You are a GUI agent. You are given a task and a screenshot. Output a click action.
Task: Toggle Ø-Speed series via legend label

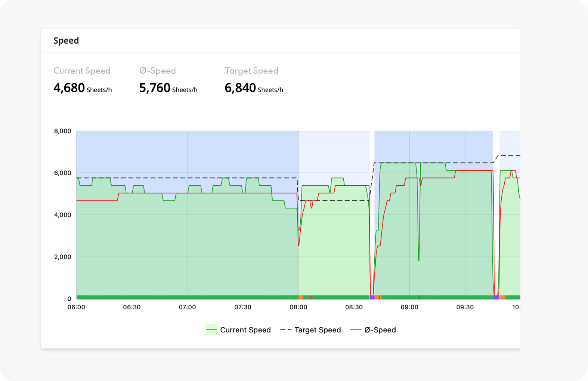pos(380,330)
